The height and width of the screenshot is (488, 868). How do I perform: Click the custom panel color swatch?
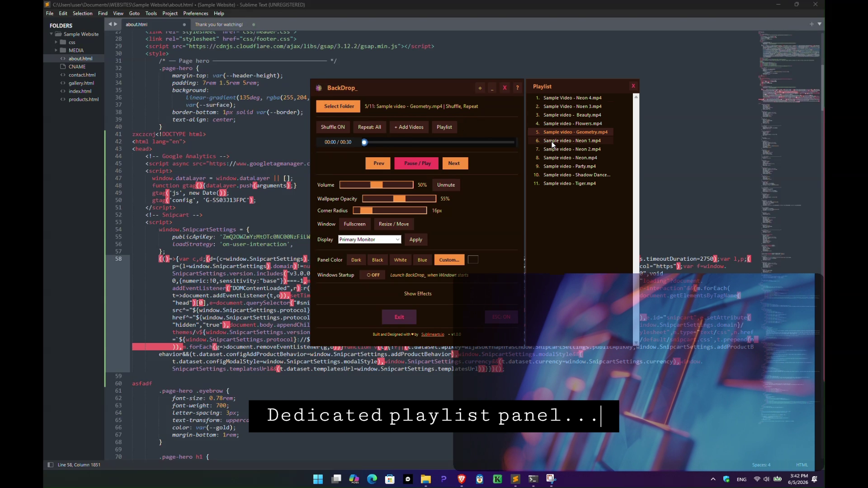473,259
